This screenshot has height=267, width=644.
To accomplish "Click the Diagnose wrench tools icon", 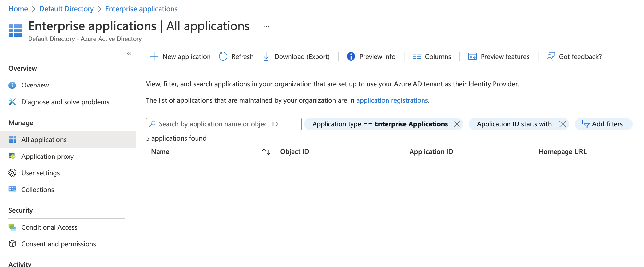I will 12,102.
